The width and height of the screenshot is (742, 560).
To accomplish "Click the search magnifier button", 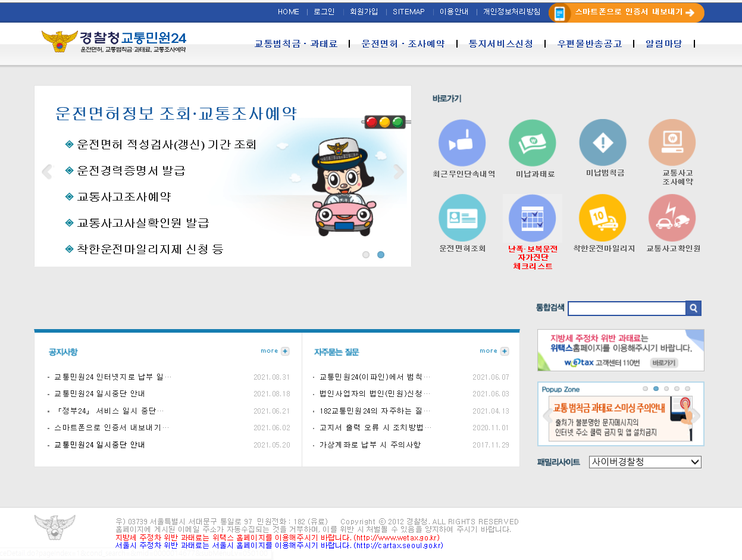I will point(693,308).
